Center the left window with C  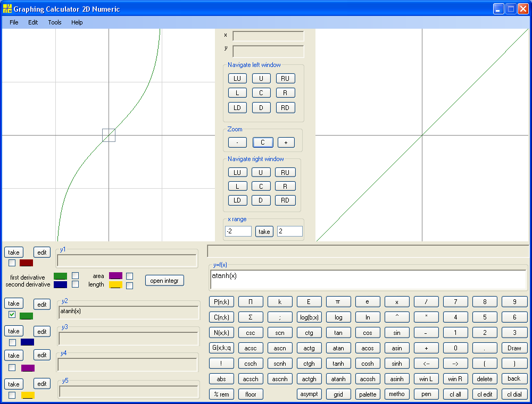click(x=261, y=93)
